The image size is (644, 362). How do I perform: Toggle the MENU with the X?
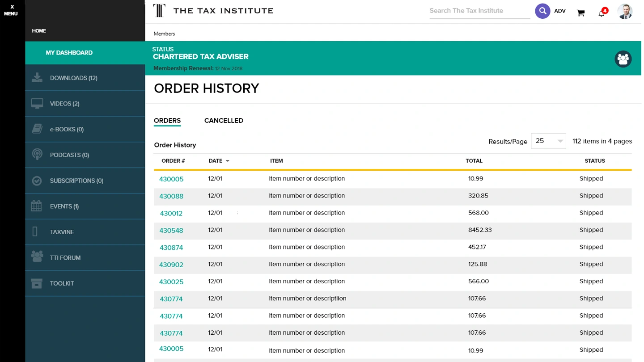(x=10, y=11)
